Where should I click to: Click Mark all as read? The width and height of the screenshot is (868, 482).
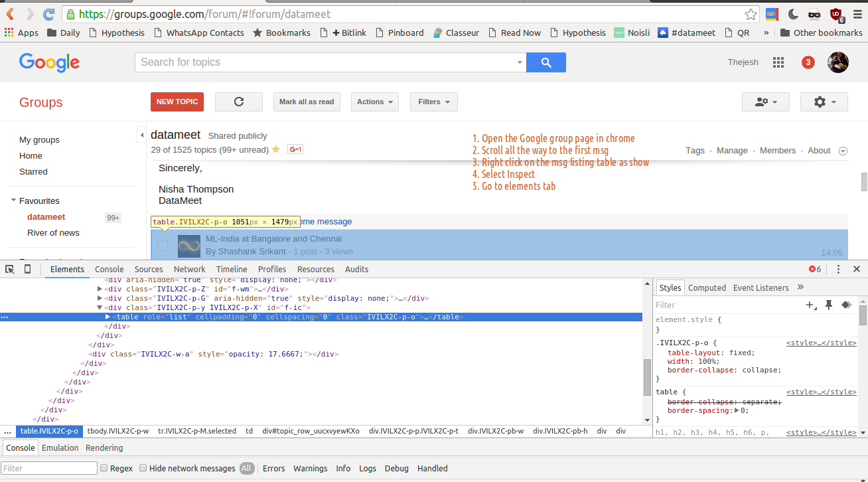(x=307, y=102)
